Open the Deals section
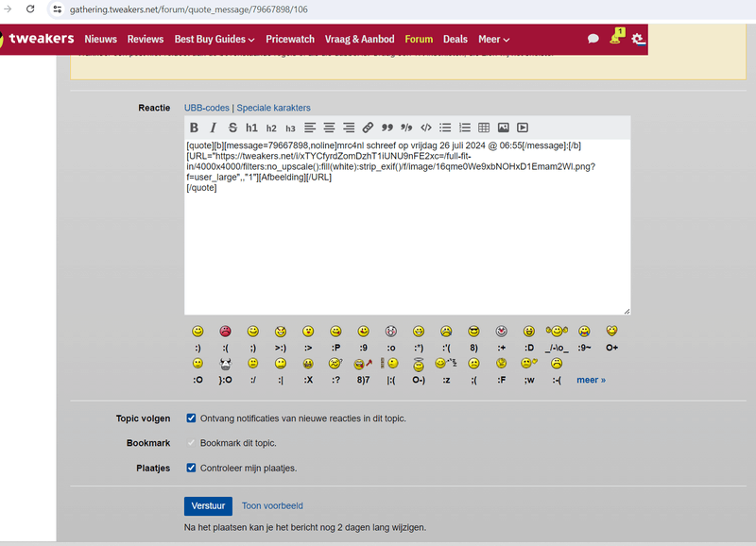 (x=455, y=39)
